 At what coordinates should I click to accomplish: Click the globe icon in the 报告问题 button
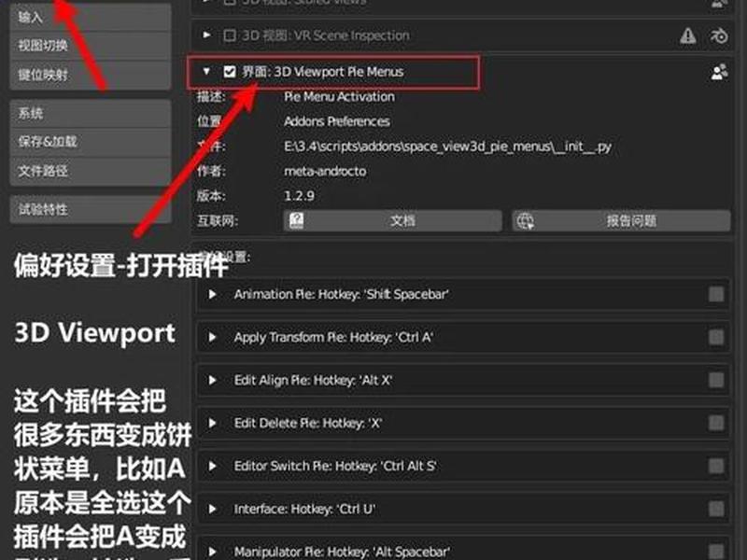(x=526, y=221)
